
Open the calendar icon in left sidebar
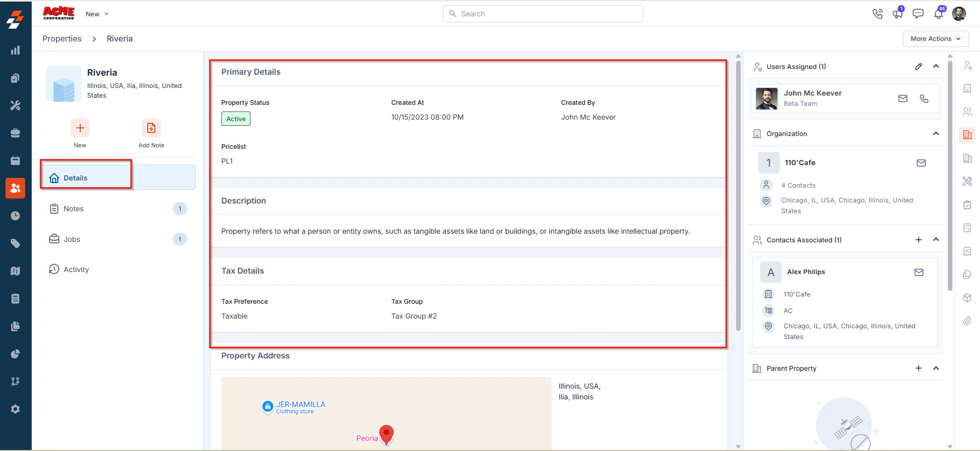point(15,161)
